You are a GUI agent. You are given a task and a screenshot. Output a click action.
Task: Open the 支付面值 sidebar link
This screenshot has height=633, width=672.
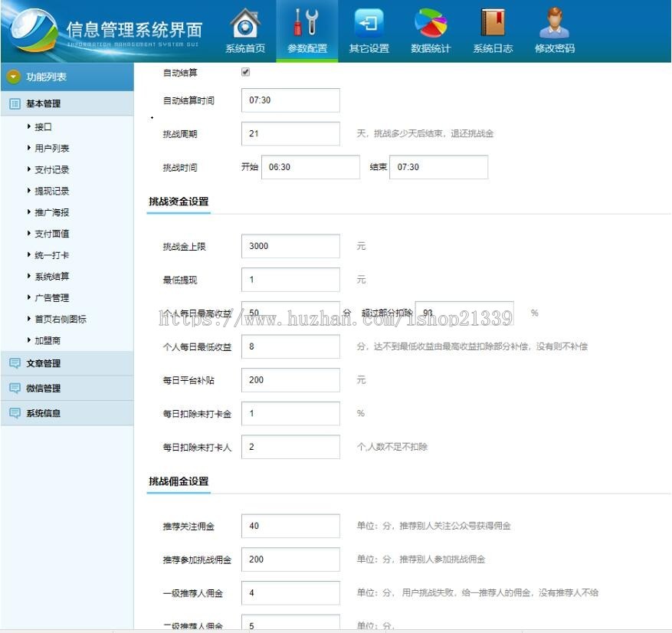[52, 234]
